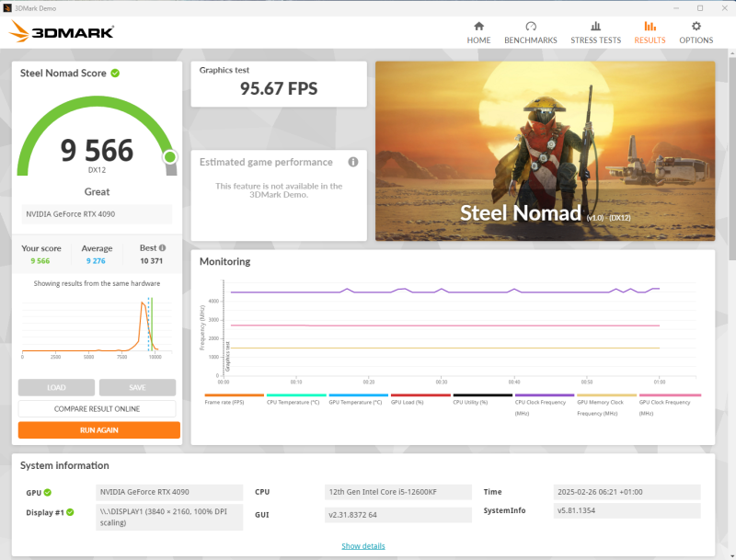Viewport: 736px width, 560px height.
Task: Select the RESULTS tab label
Action: tap(650, 40)
